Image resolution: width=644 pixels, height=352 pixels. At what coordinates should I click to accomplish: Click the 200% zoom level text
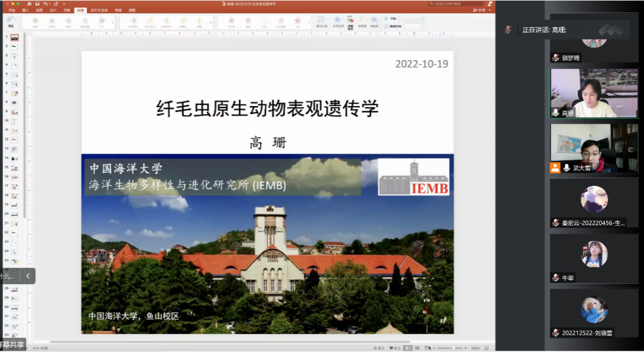click(475, 348)
